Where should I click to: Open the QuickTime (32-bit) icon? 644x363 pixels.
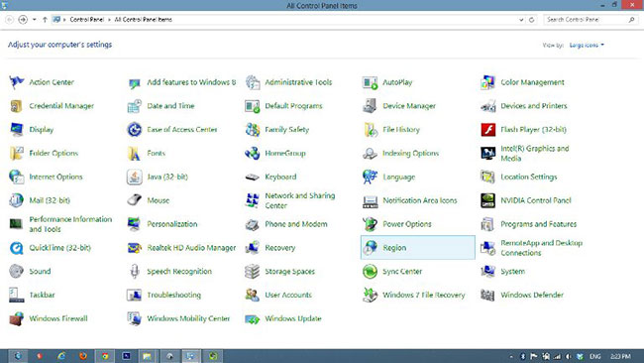tap(17, 248)
